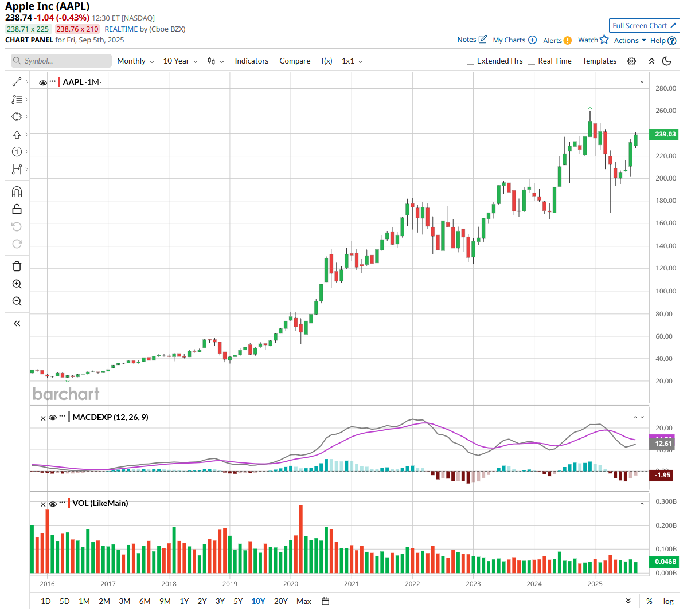
Task: Click the lock drawings icon
Action: [x=17, y=209]
